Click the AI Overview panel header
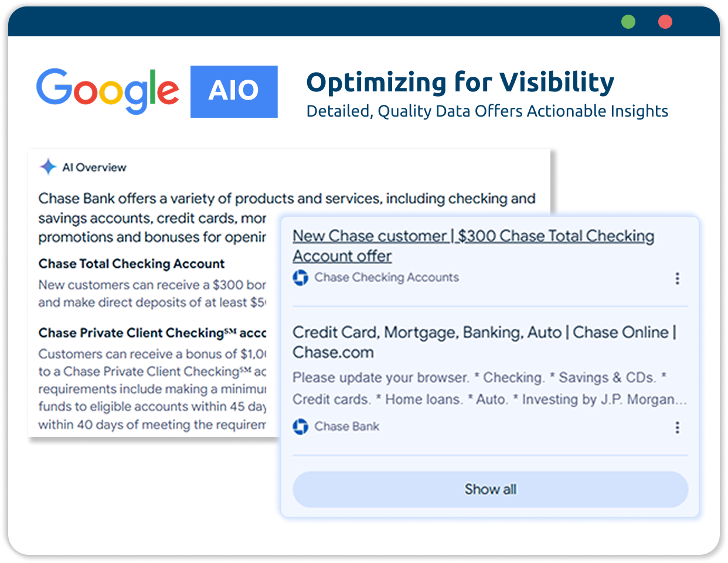728x563 pixels. pos(83,166)
